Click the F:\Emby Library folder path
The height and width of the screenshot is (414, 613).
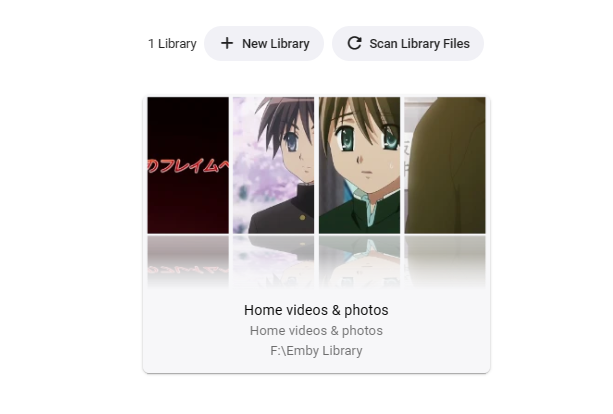click(x=316, y=351)
